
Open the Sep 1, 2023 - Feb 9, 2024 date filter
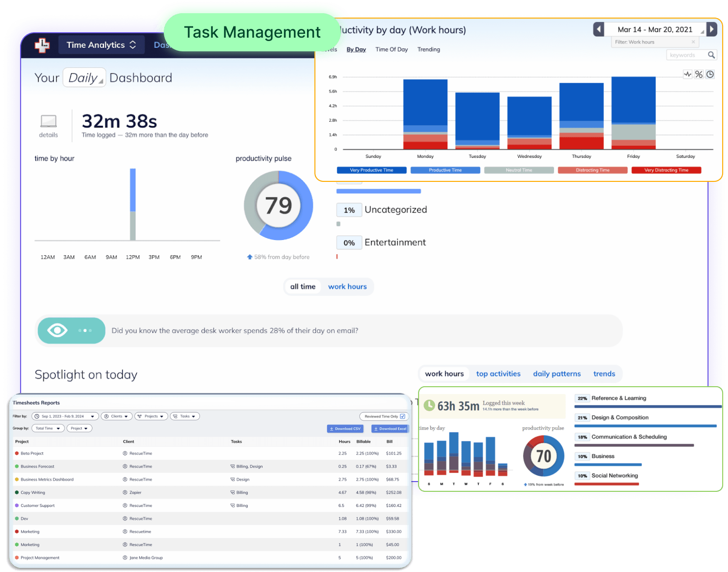coord(65,416)
